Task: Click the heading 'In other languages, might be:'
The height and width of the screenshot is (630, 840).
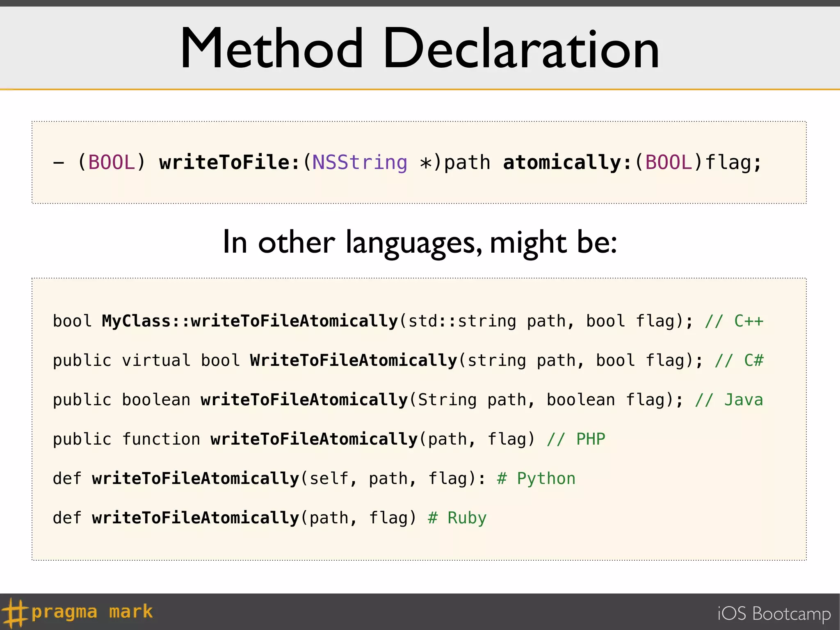Action: point(420,243)
